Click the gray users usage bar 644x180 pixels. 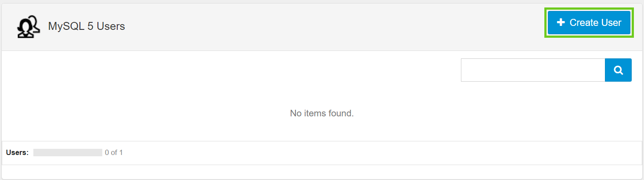point(68,153)
